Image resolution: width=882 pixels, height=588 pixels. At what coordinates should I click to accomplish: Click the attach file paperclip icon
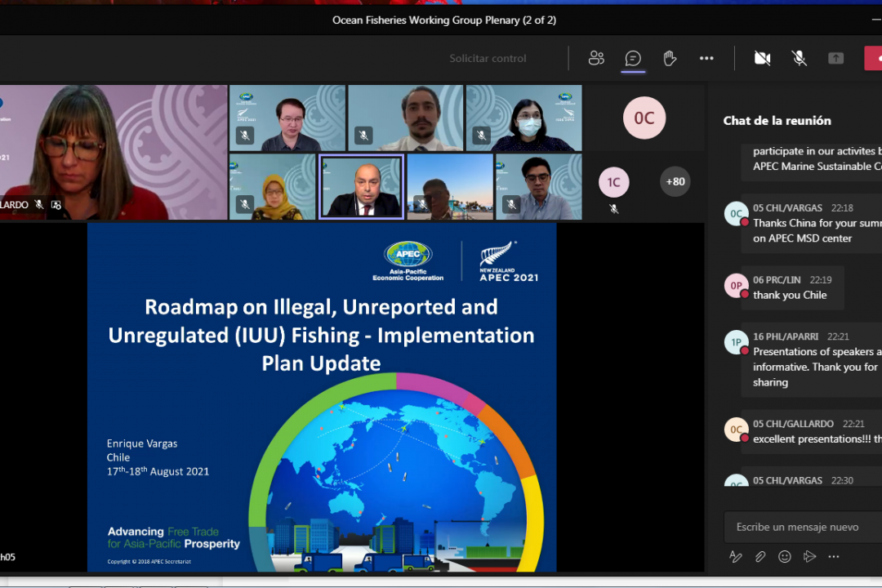(760, 556)
